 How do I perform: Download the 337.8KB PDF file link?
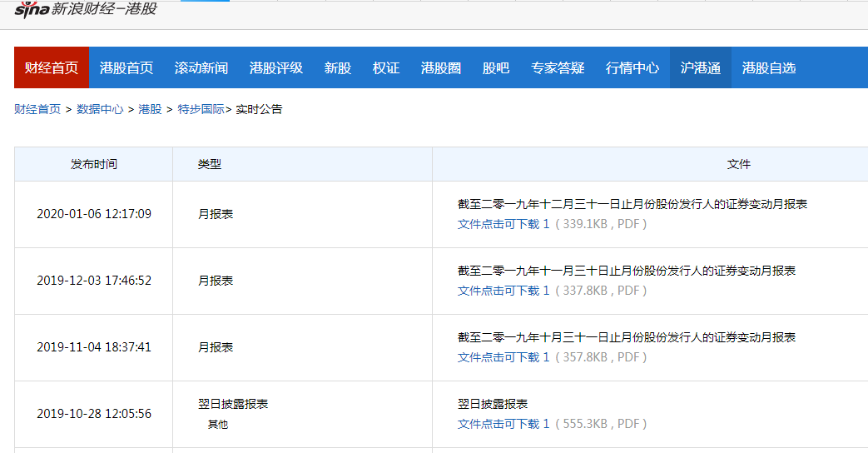503,290
